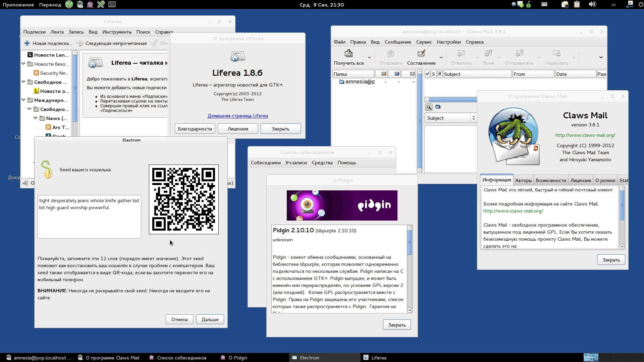Open the 'Настройки' menu in Claws Mail
This screenshot has height=362, width=644.
point(449,42)
